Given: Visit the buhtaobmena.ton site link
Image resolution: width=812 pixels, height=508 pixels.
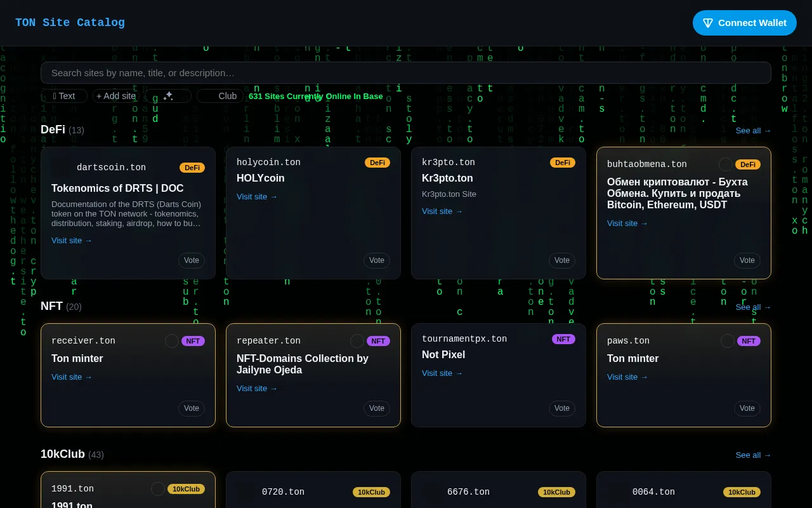Looking at the screenshot, I should pos(627,223).
